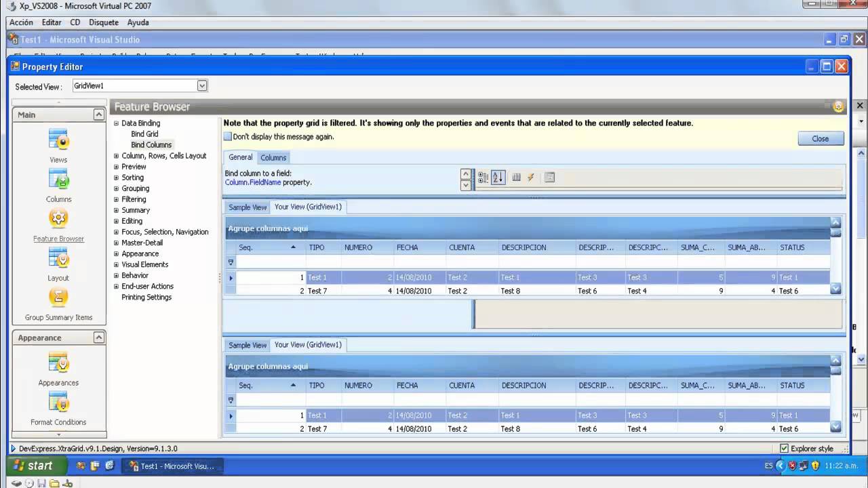Open the first Quick Launch icon
The width and height of the screenshot is (868, 488).
pos(81,466)
